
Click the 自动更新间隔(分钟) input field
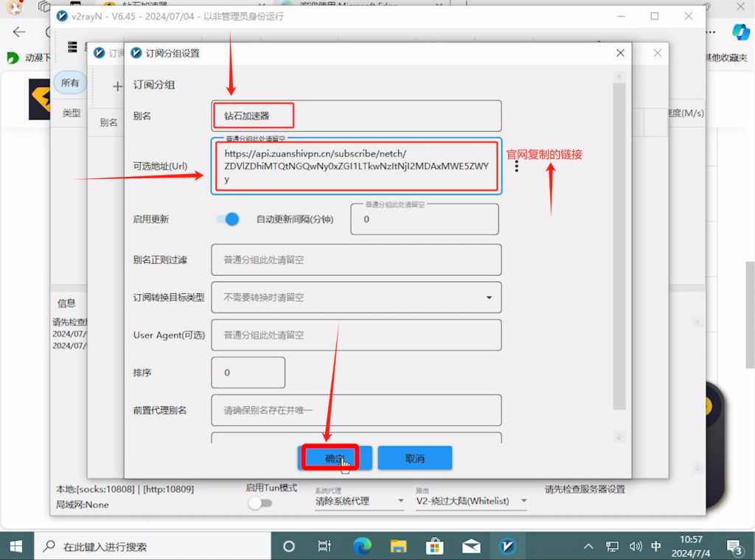(x=424, y=219)
